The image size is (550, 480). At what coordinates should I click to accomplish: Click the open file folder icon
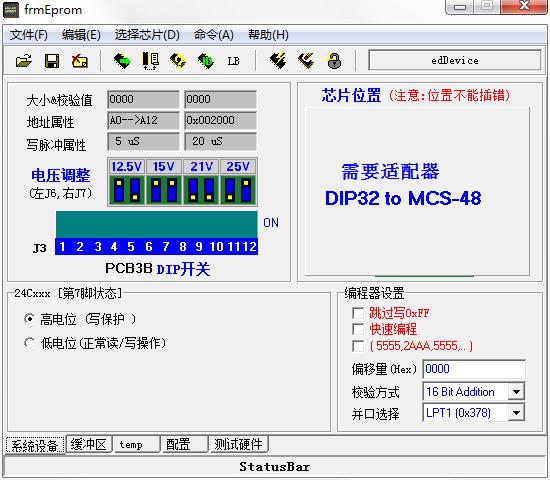point(24,61)
